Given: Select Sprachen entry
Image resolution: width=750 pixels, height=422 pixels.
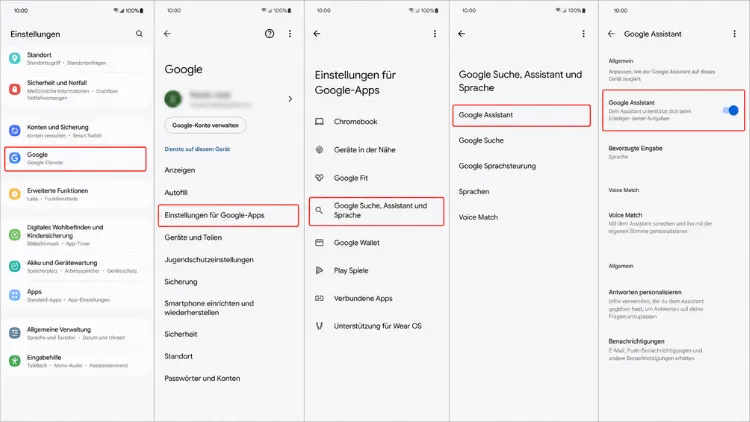Looking at the screenshot, I should pyautogui.click(x=474, y=191).
